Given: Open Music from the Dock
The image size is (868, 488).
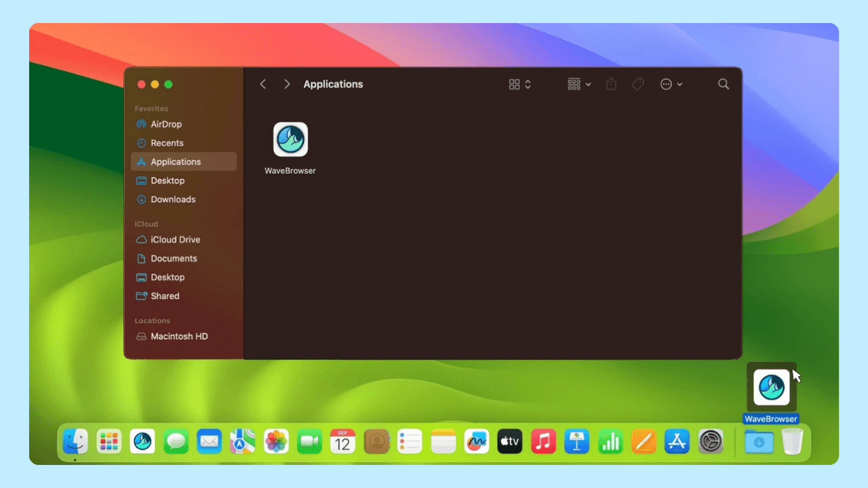Looking at the screenshot, I should click(543, 442).
